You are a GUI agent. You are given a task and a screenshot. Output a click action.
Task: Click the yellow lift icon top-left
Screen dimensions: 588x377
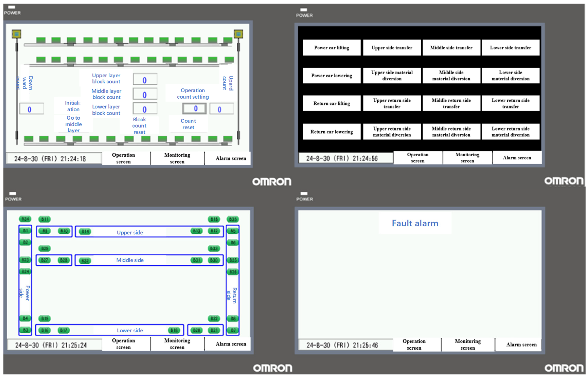click(x=16, y=34)
